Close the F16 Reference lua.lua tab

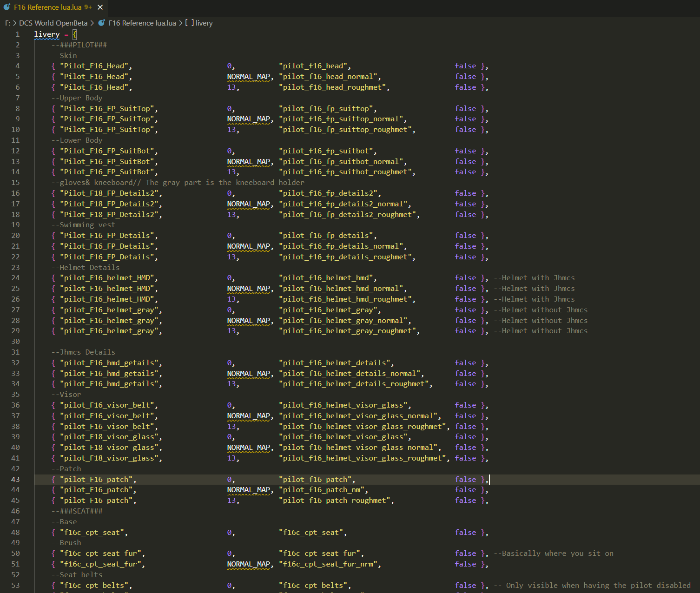(x=100, y=7)
